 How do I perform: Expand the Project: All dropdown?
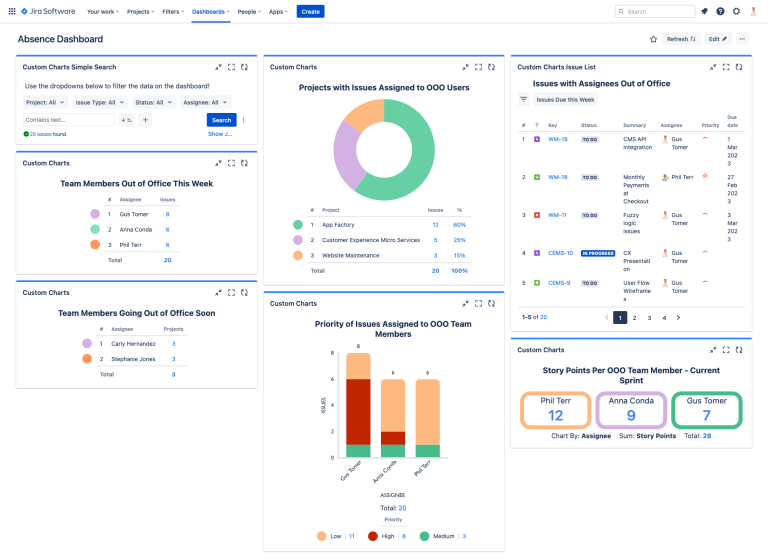point(45,102)
